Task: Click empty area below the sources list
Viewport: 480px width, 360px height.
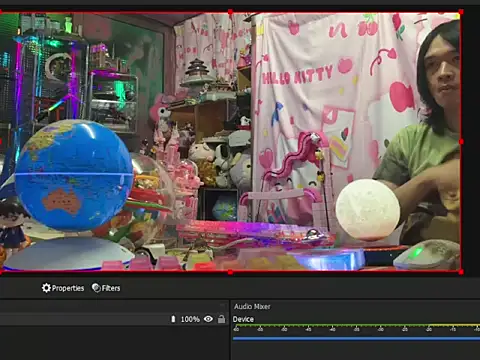Action: [114, 343]
